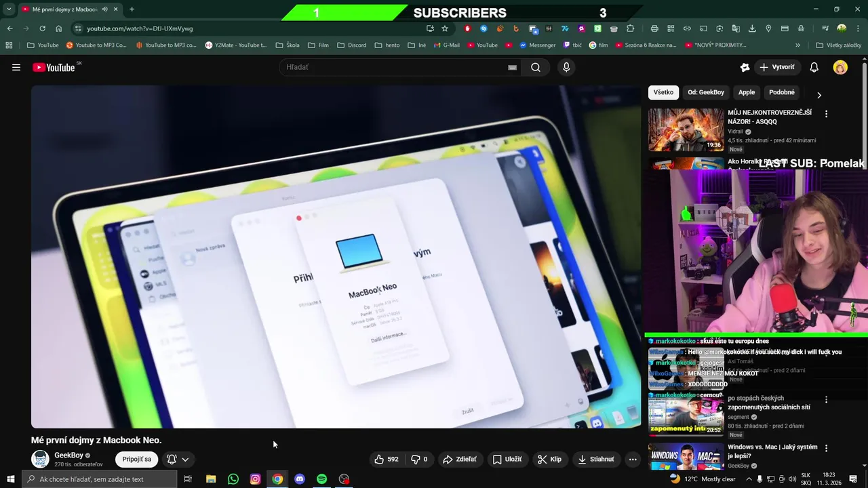The image size is (868, 488).
Task: Open the media control icon in Chrome toolbar
Action: pyautogui.click(x=825, y=28)
